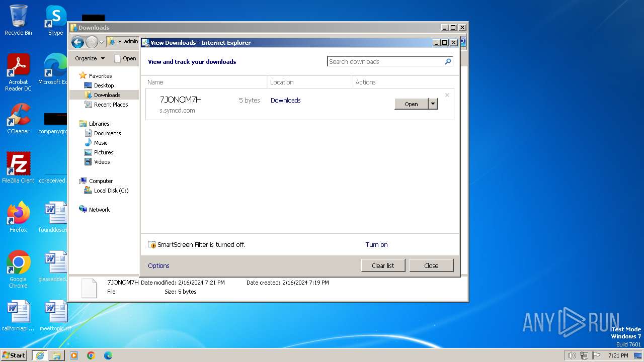Launch FileZilla Client
This screenshot has height=362, width=644.
[18, 167]
